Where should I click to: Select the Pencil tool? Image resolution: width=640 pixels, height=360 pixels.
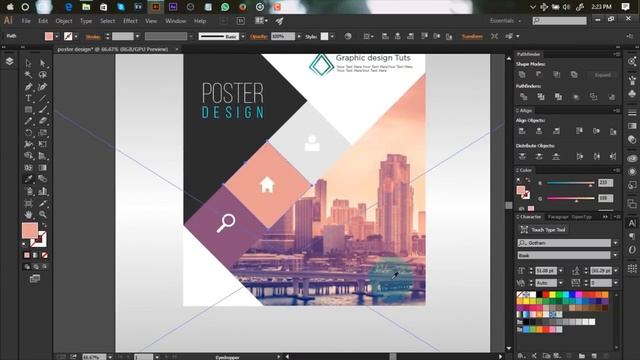28,121
